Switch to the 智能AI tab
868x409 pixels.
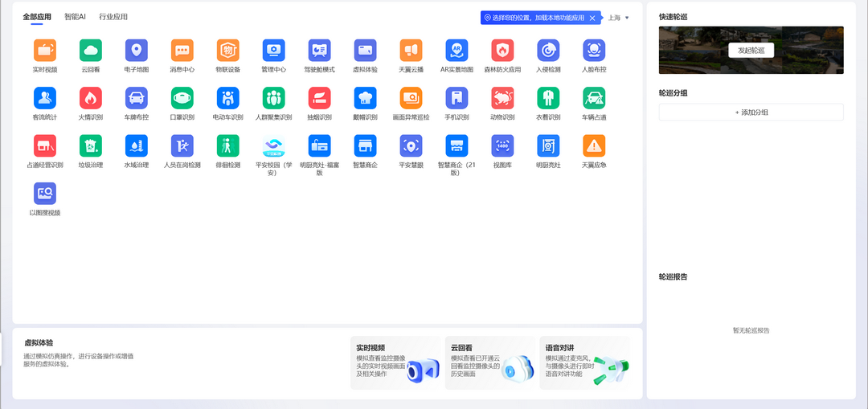75,17
